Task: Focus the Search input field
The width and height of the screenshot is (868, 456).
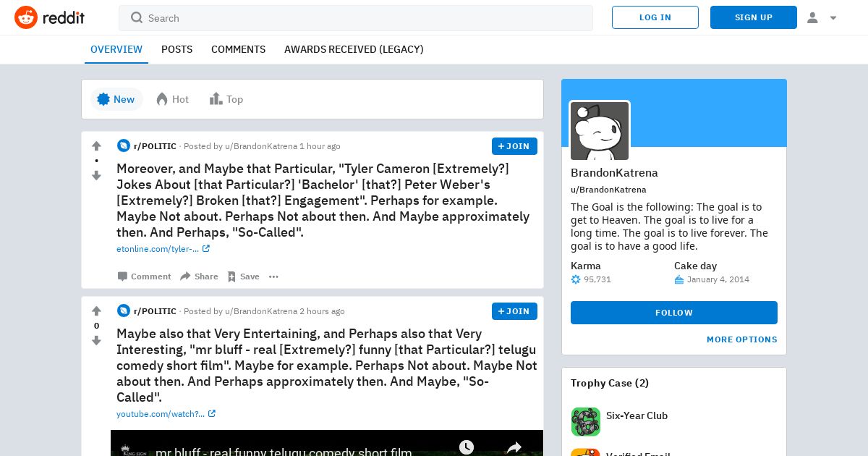Action: 356,18
